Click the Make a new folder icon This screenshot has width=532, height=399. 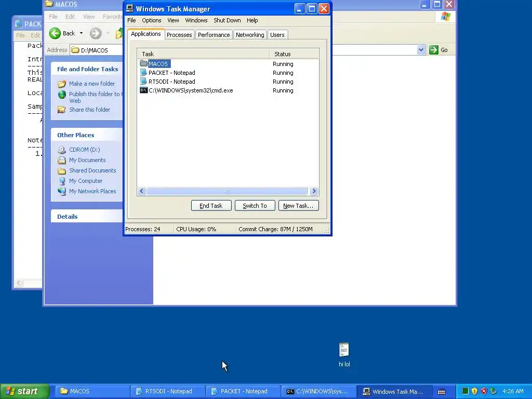pyautogui.click(x=61, y=84)
